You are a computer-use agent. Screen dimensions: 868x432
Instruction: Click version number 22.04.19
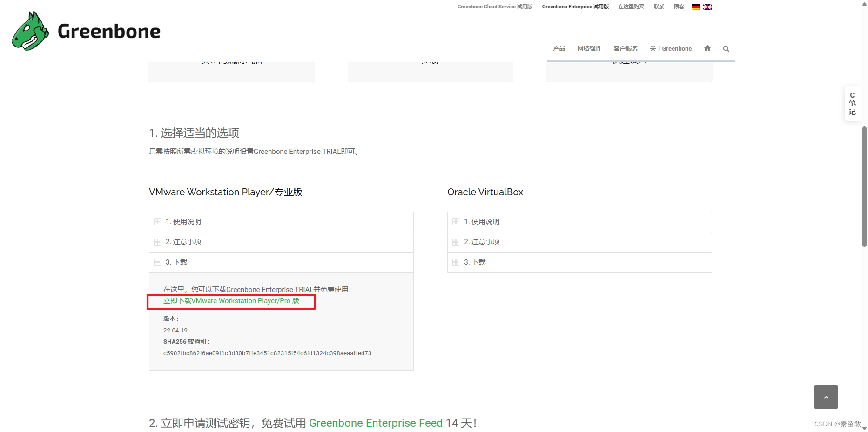pos(175,331)
